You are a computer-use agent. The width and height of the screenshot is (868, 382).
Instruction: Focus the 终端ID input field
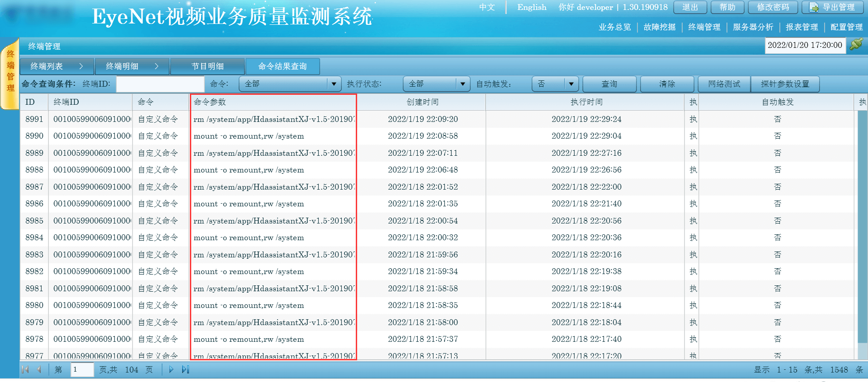pyautogui.click(x=160, y=84)
